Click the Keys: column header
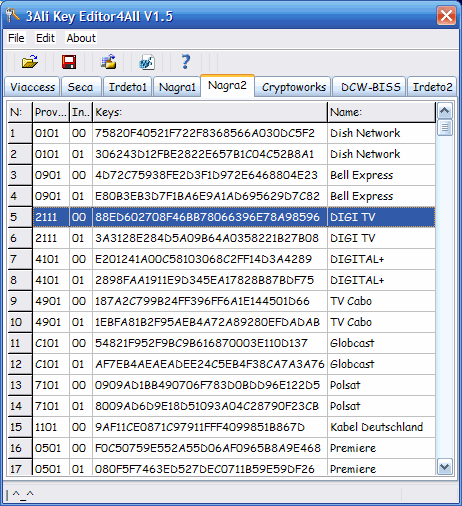 [x=210, y=112]
